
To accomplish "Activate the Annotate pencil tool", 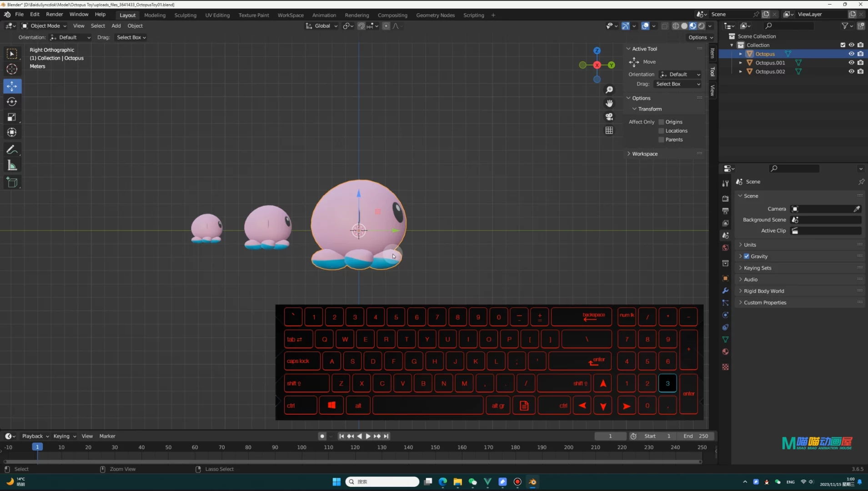I will [x=12, y=150].
